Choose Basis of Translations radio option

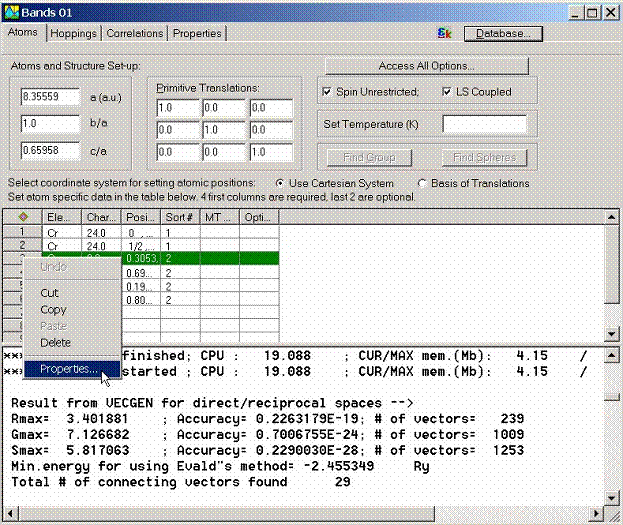(x=421, y=183)
